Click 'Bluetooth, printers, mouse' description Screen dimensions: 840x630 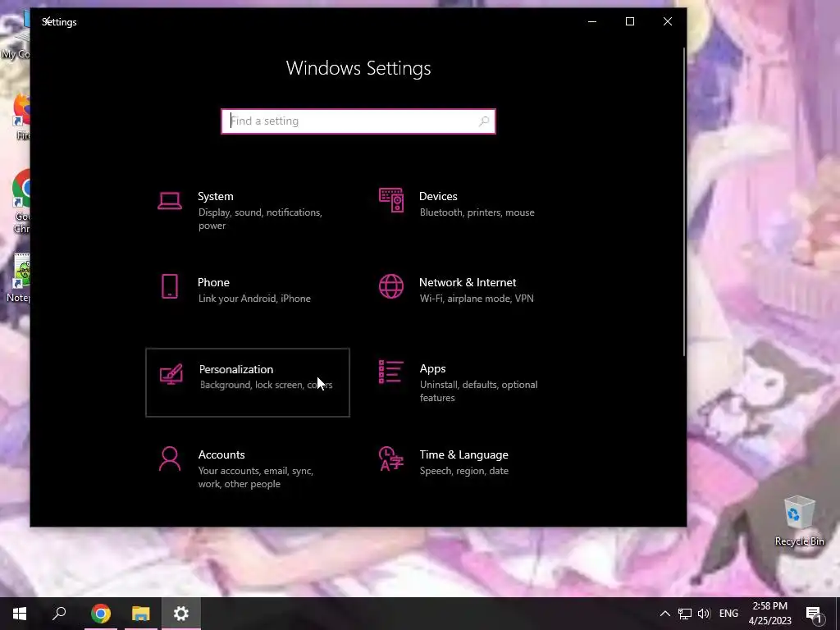[x=477, y=212]
